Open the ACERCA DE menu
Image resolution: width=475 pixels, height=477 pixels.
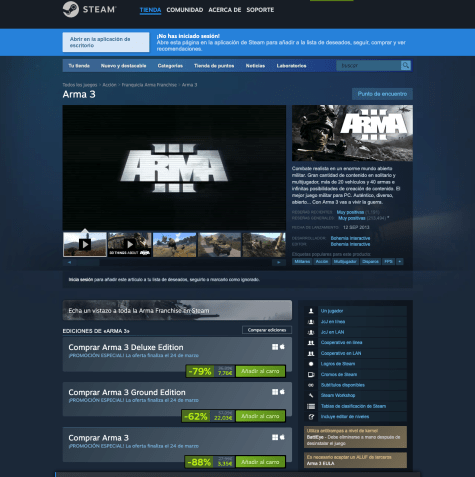[225, 10]
